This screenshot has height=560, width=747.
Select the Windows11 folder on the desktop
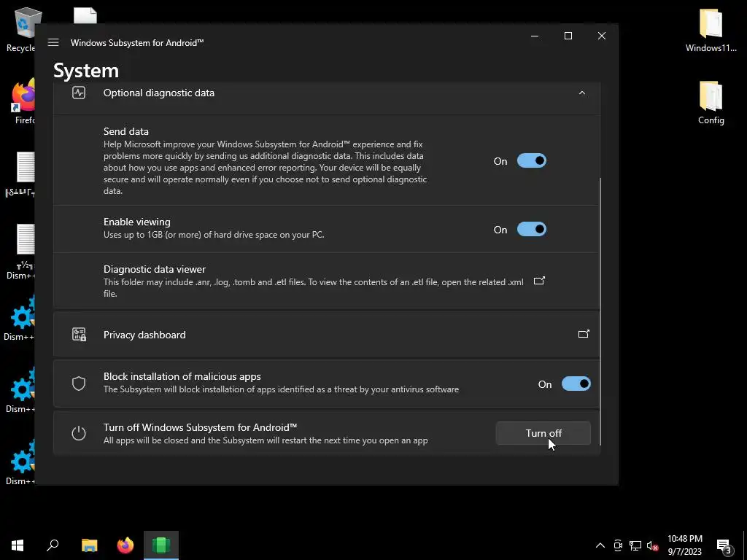pos(711,30)
